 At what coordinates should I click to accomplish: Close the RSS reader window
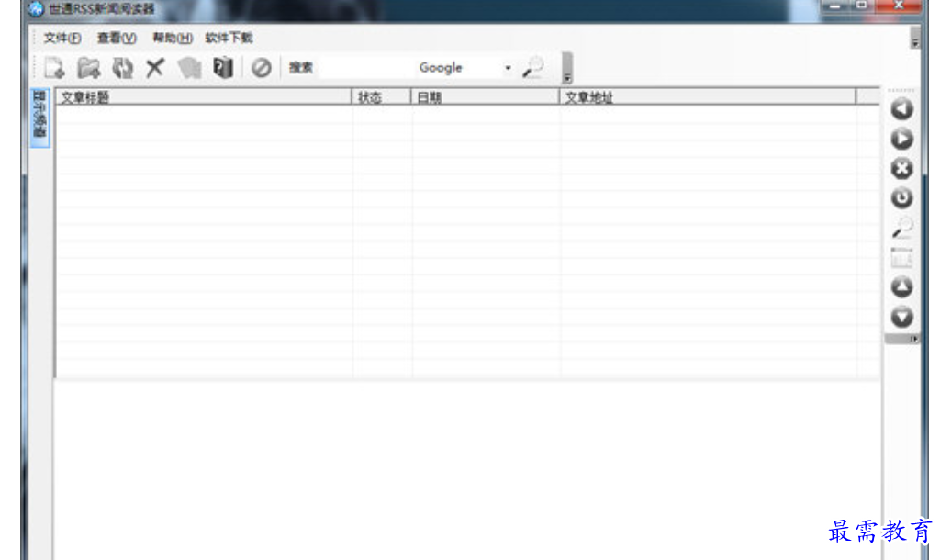coord(898,6)
